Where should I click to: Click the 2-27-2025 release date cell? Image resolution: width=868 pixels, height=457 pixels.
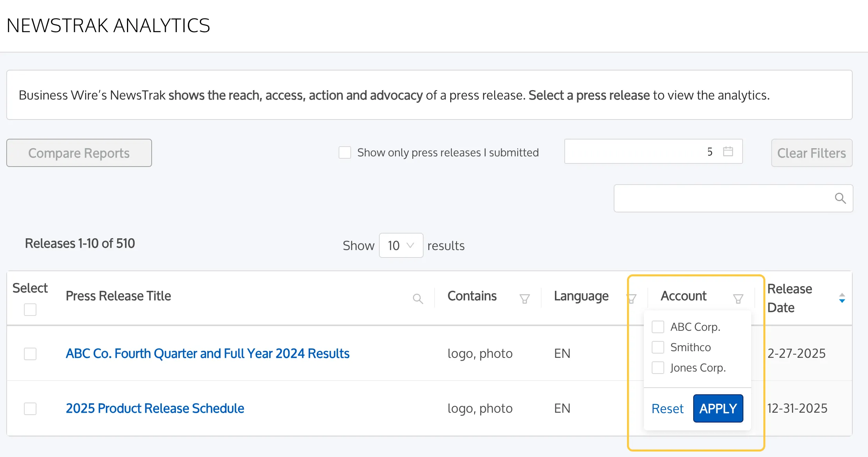[796, 354]
